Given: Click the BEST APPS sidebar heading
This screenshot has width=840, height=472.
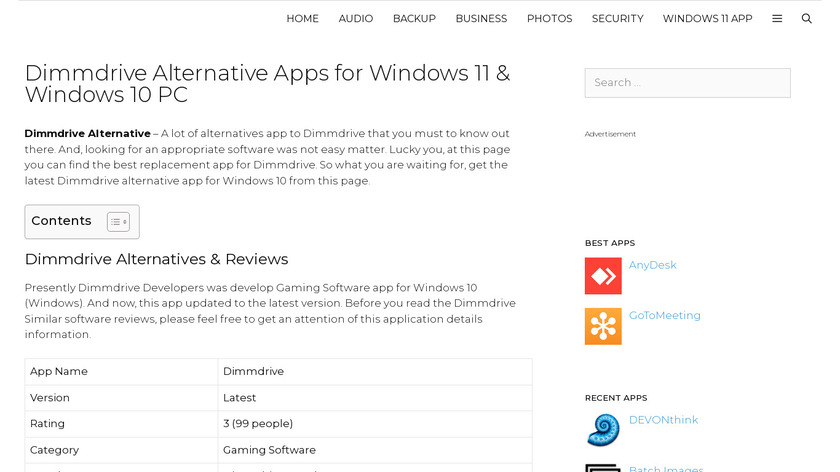Looking at the screenshot, I should [610, 243].
